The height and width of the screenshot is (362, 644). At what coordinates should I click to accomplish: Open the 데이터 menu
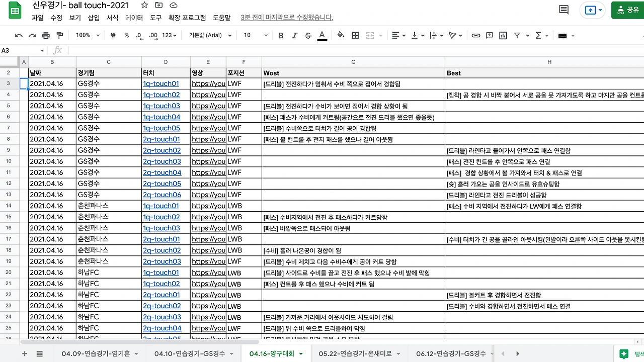134,18
